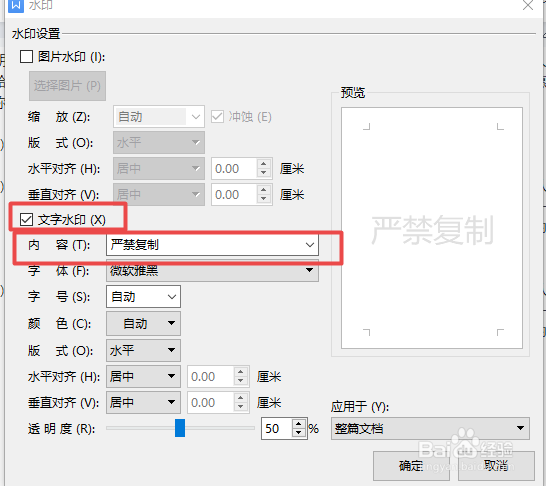
Task: Open the 字号 自动 dropdown
Action: (143, 297)
